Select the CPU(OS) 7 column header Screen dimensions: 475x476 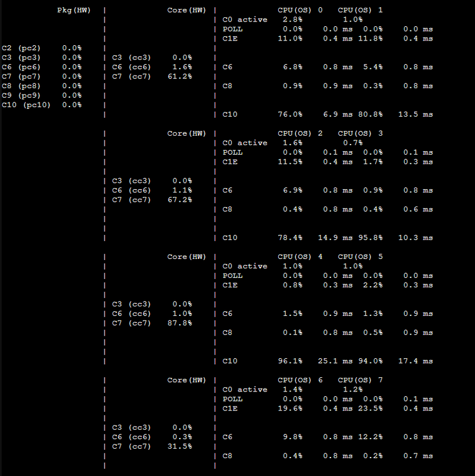[x=360, y=380]
